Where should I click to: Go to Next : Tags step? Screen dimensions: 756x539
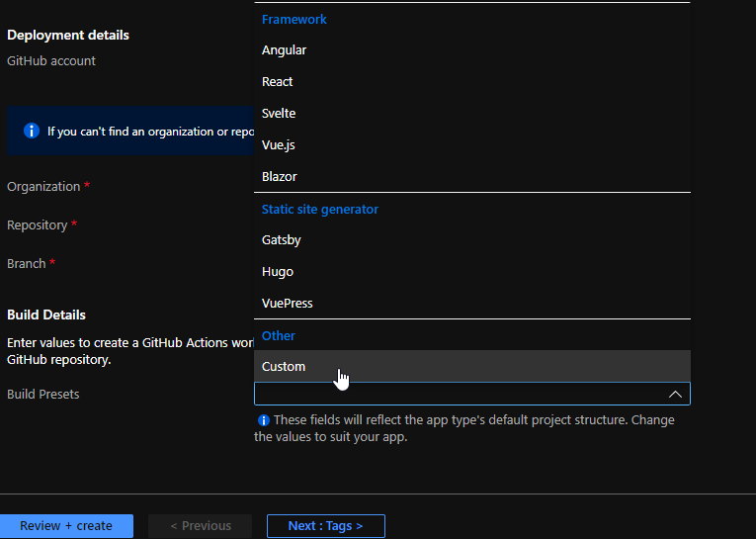coord(325,525)
